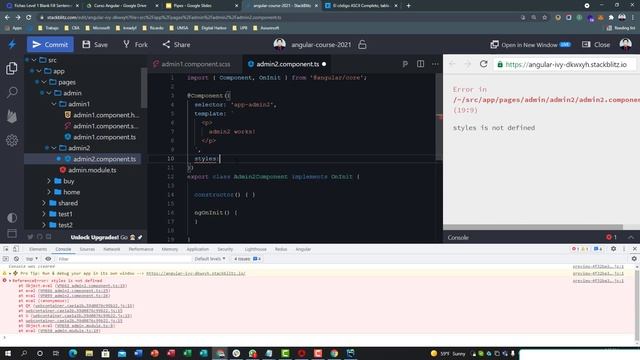Open the Windows Start menu
The width and height of the screenshot is (640, 360).
point(8,353)
